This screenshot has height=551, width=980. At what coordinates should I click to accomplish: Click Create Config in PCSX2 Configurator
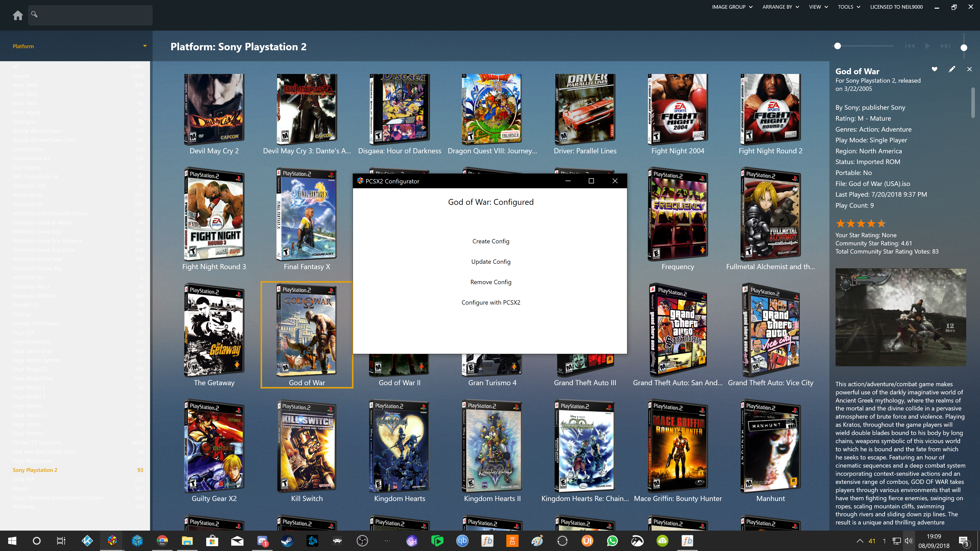point(490,241)
